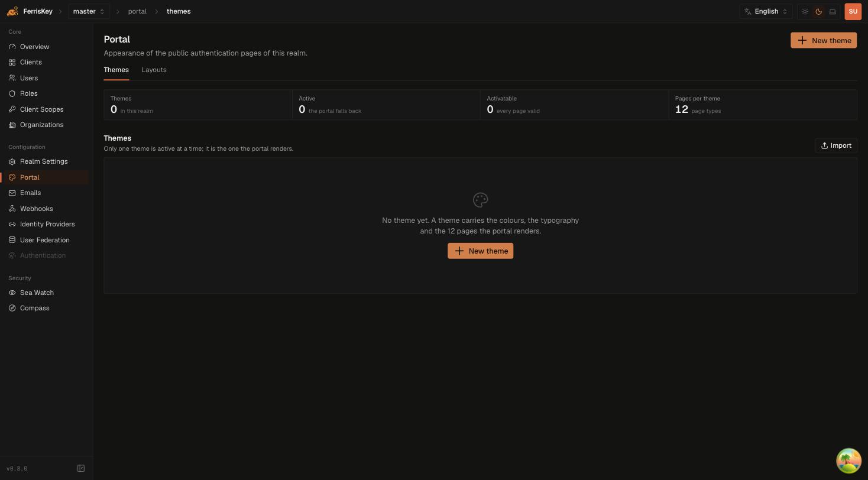Click the upload icon in the Import button
This screenshot has height=480, width=868.
(824, 145)
